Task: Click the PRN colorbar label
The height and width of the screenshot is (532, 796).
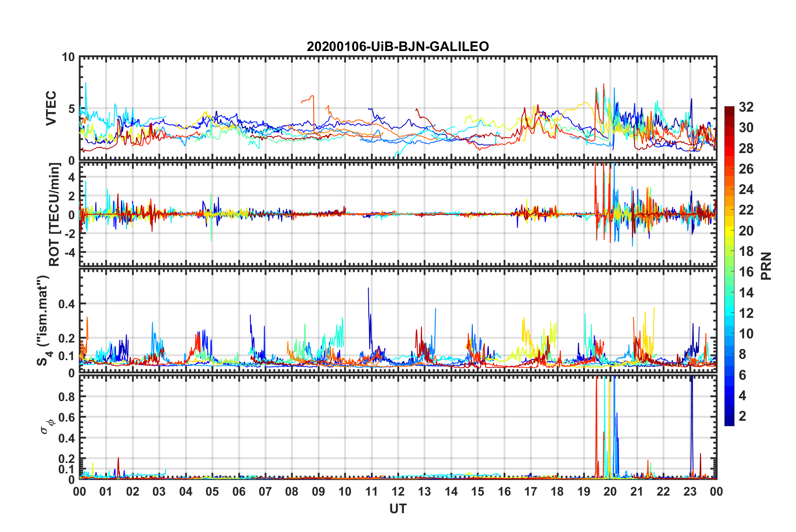Action: pyautogui.click(x=766, y=266)
